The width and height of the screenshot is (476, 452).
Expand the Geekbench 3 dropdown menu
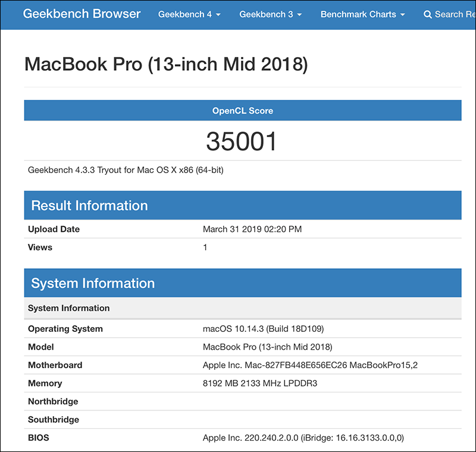(271, 14)
